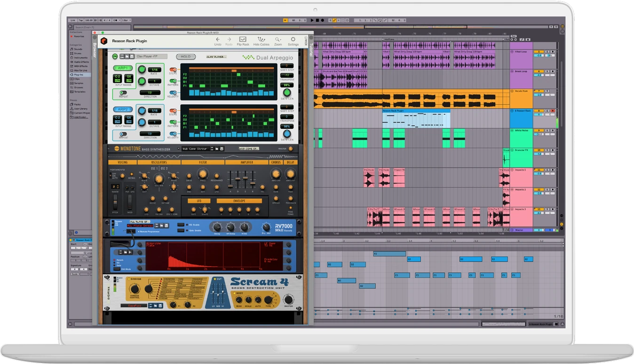Click the Monotone amplifier A fader
This screenshot has width=634, height=364.
coord(230,180)
